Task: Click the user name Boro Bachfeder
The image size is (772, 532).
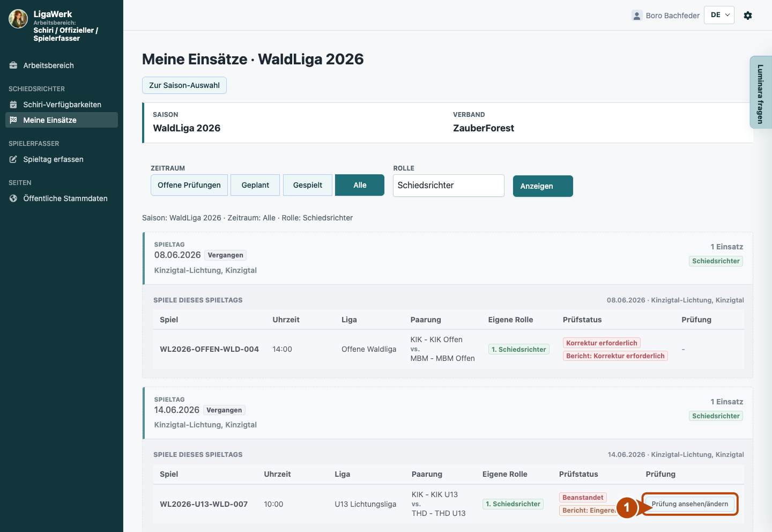Action: click(673, 16)
